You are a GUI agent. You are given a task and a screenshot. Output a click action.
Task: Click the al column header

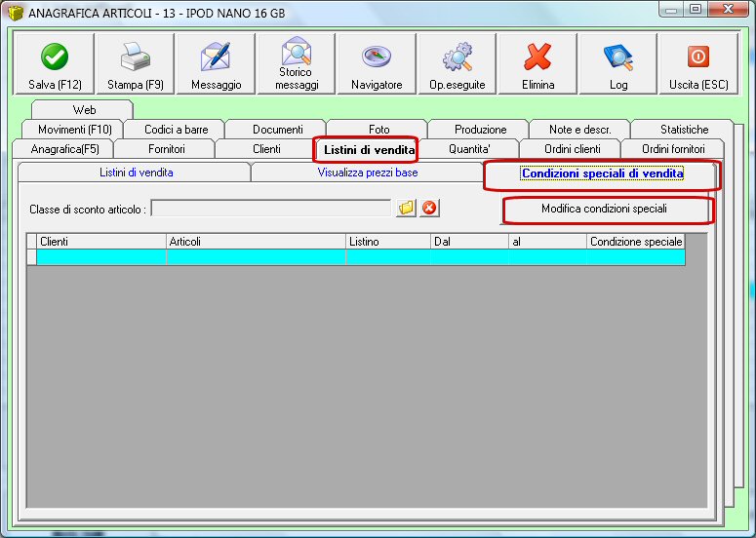(547, 242)
